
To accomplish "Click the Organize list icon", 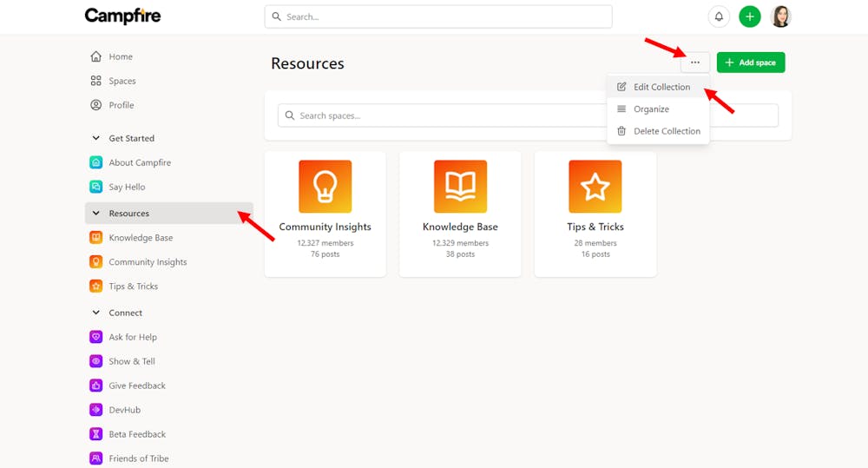I will pyautogui.click(x=621, y=109).
